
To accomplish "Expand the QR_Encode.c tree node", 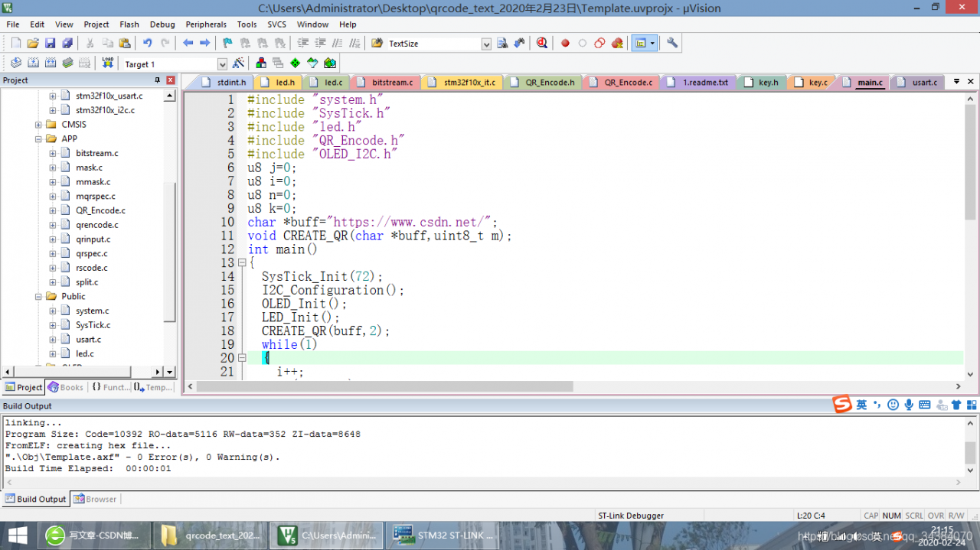I will pos(53,210).
